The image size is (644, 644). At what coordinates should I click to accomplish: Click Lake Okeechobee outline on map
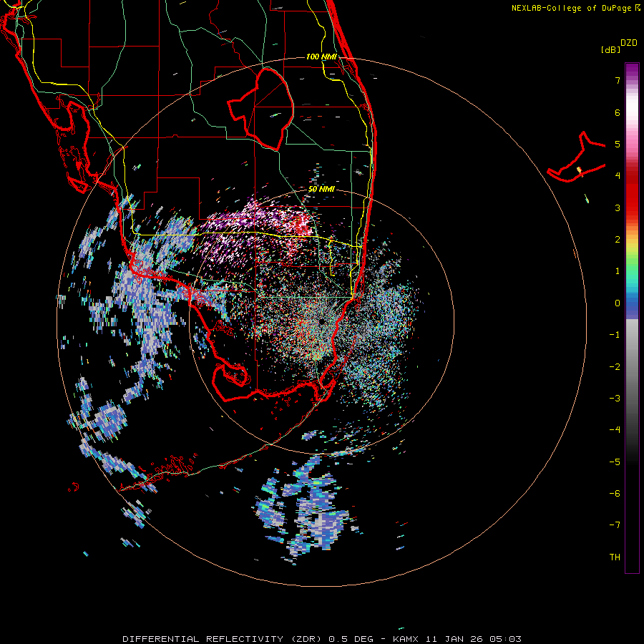click(x=260, y=109)
